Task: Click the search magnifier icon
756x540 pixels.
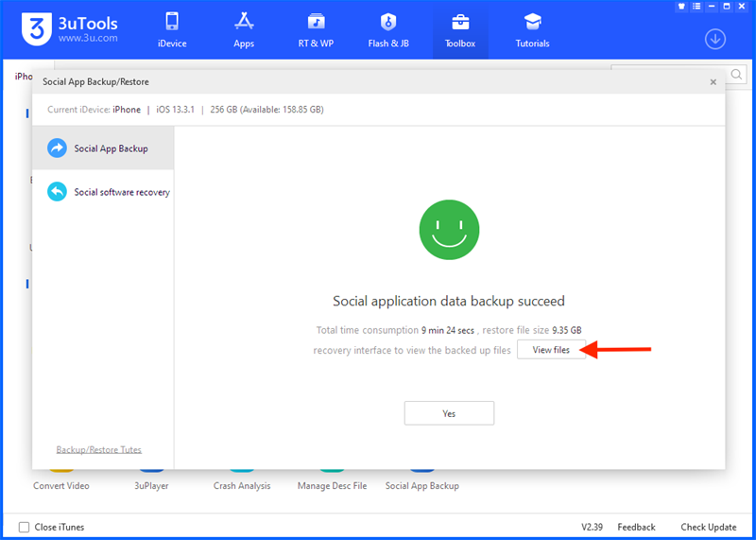Action: coord(736,75)
